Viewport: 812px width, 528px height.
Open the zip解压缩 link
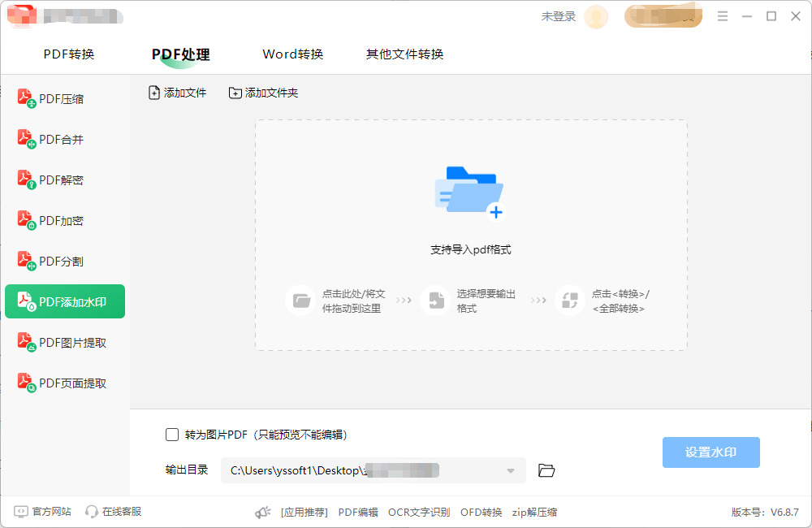point(534,513)
